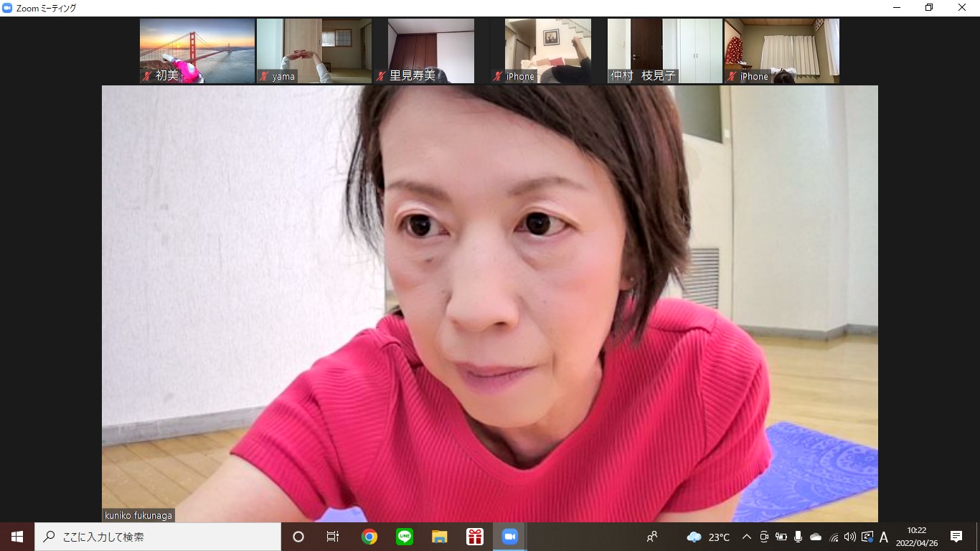Image resolution: width=980 pixels, height=551 pixels.
Task: Click muted mic icon on 里見寿美 thumbnail
Action: pyautogui.click(x=381, y=76)
